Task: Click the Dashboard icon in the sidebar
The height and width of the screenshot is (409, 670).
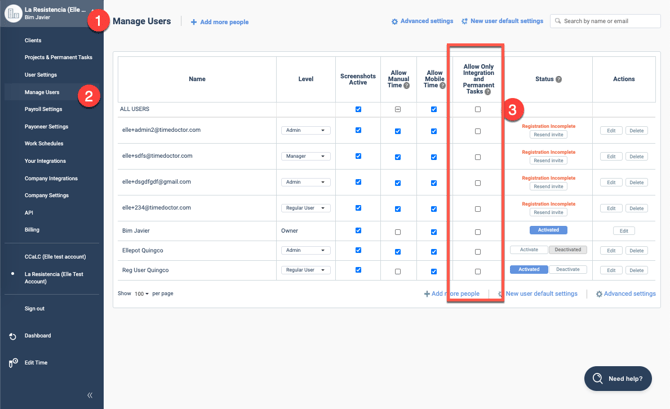Action: pyautogui.click(x=13, y=336)
